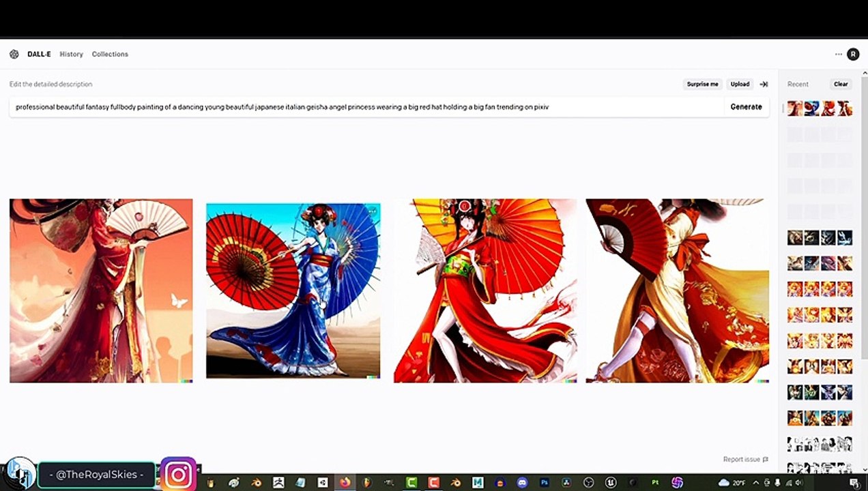The width and height of the screenshot is (868, 491).
Task: Open the three-dot more options menu
Action: [x=838, y=54]
